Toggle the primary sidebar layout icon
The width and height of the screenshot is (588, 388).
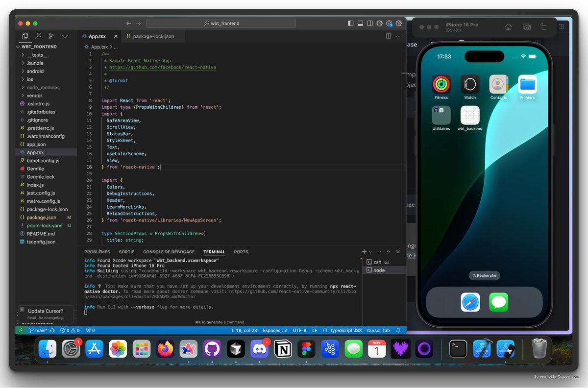coord(350,23)
